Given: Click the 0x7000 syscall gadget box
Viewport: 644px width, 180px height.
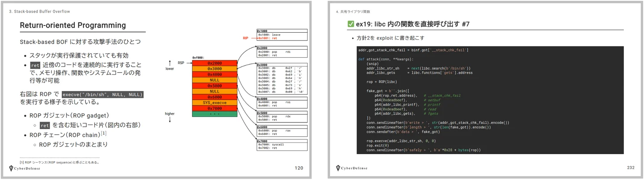Looking at the screenshot, I should 282,145.
